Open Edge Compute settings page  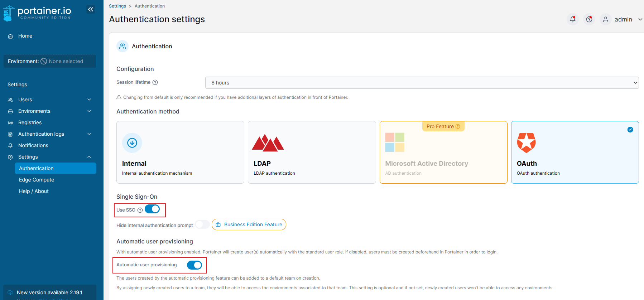[37, 180]
